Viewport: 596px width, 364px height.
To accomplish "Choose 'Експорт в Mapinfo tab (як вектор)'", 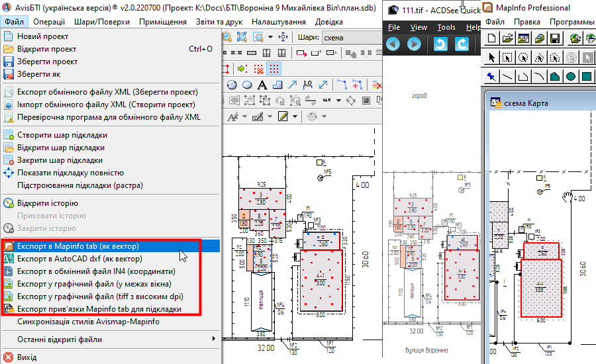I will point(111,246).
